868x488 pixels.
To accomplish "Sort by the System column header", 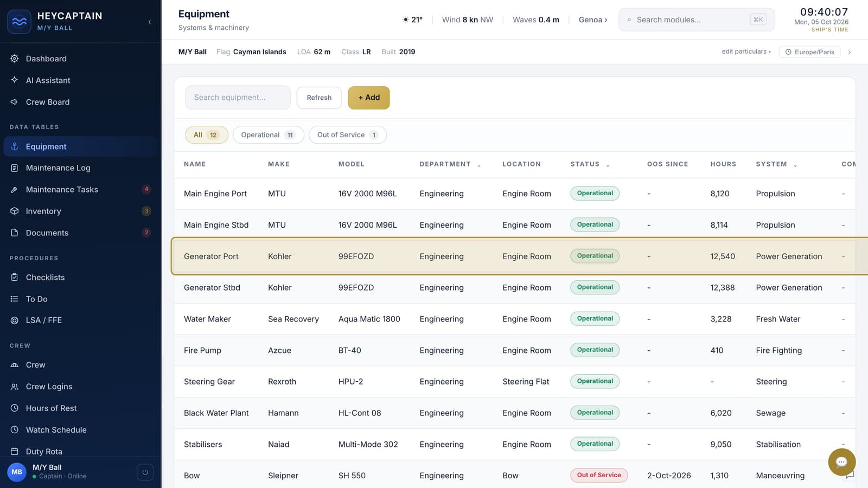I will coord(776,164).
